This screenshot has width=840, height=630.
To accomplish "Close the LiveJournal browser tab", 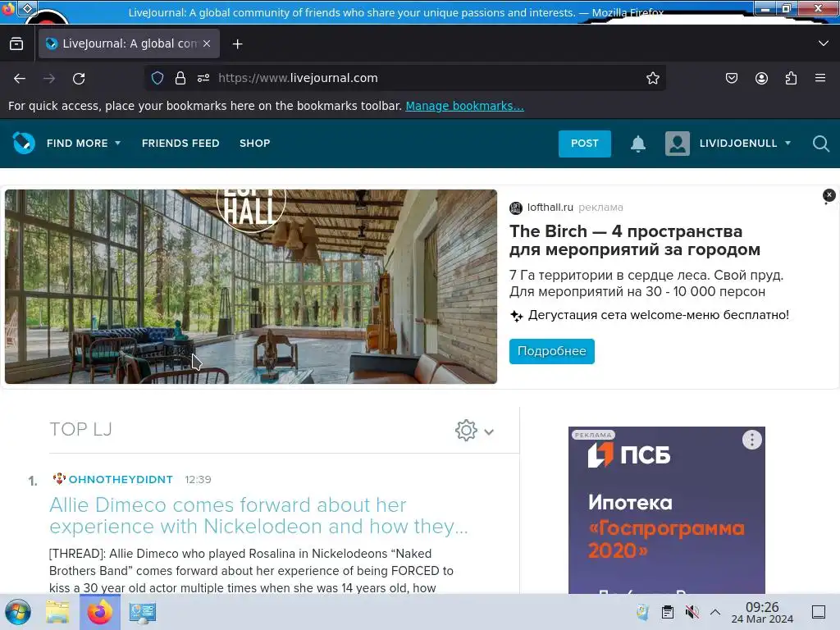I will point(207,44).
